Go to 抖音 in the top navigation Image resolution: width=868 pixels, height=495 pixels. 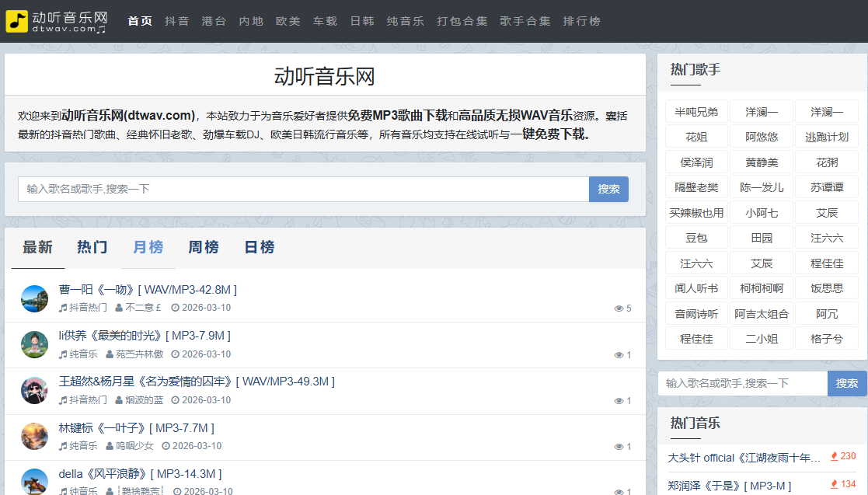pos(176,21)
